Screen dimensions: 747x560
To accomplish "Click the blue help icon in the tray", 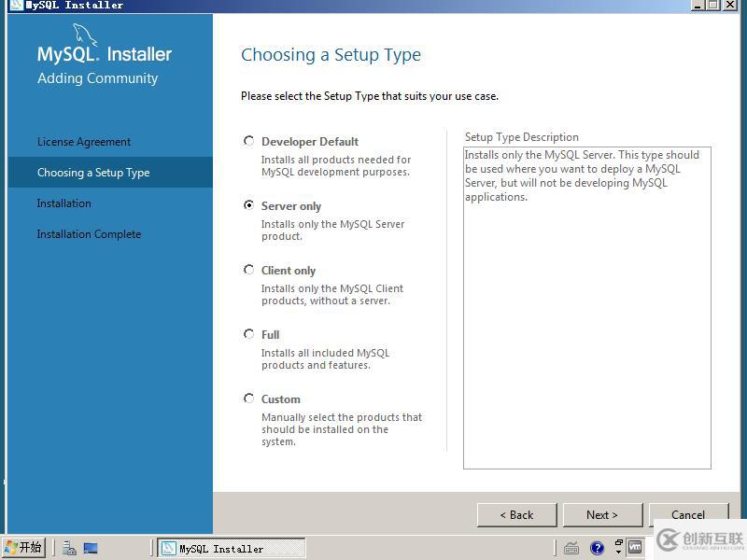I will (x=597, y=548).
